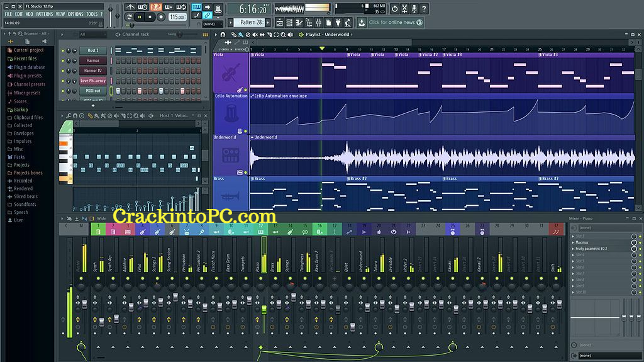The image size is (644, 362).
Task: Open the browser/plugin picker tree icon
Action: pyautogui.click(x=309, y=23)
